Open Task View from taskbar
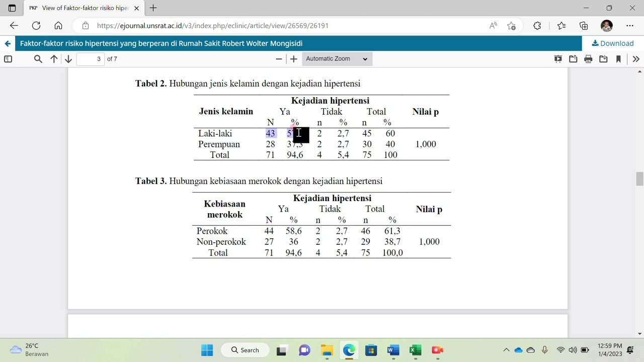The width and height of the screenshot is (644, 362). (x=281, y=350)
